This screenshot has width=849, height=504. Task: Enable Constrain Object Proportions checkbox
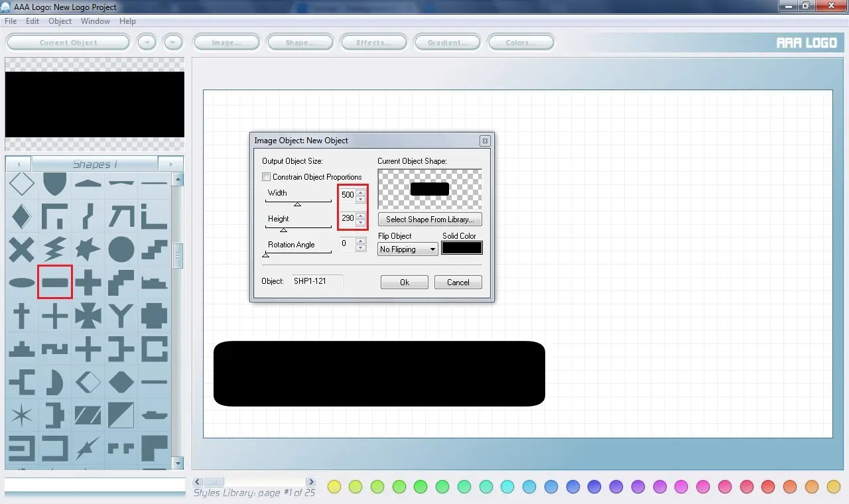(x=267, y=177)
